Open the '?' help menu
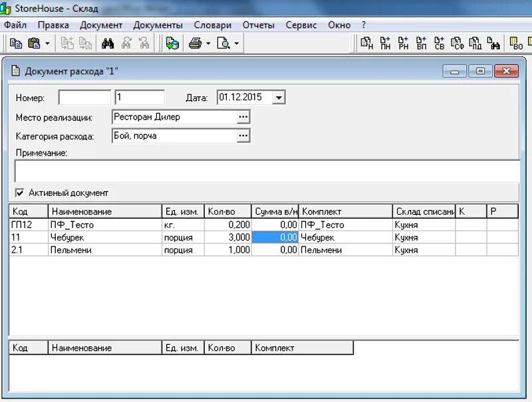This screenshot has height=402, width=532. (364, 25)
